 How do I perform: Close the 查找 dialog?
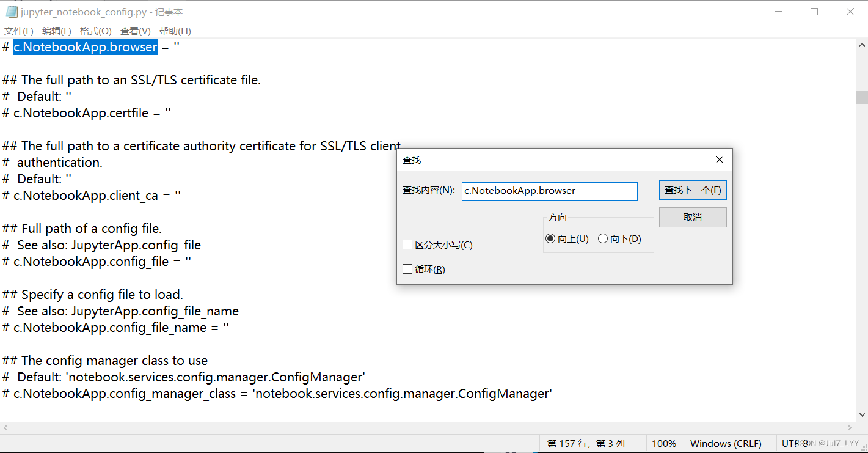click(x=720, y=160)
